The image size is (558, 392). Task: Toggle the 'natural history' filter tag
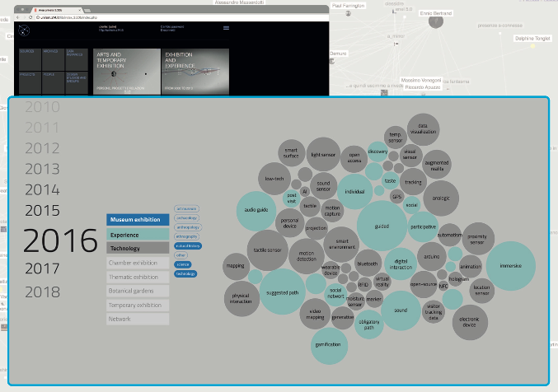(188, 245)
